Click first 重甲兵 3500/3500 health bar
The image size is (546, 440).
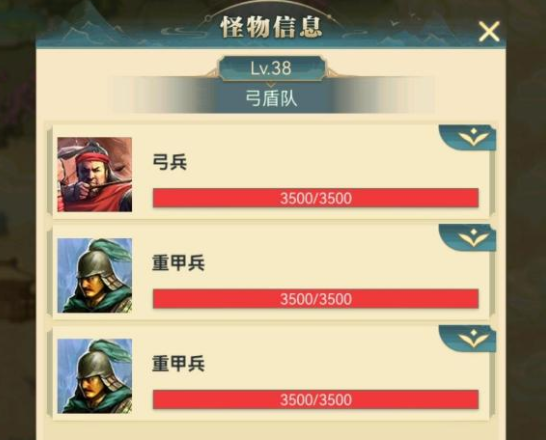click(316, 299)
